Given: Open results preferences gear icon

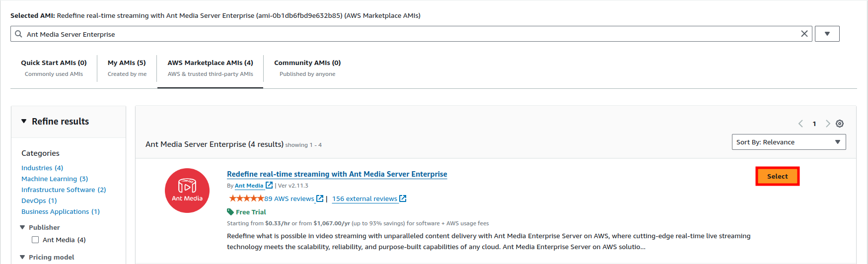Looking at the screenshot, I should (840, 124).
